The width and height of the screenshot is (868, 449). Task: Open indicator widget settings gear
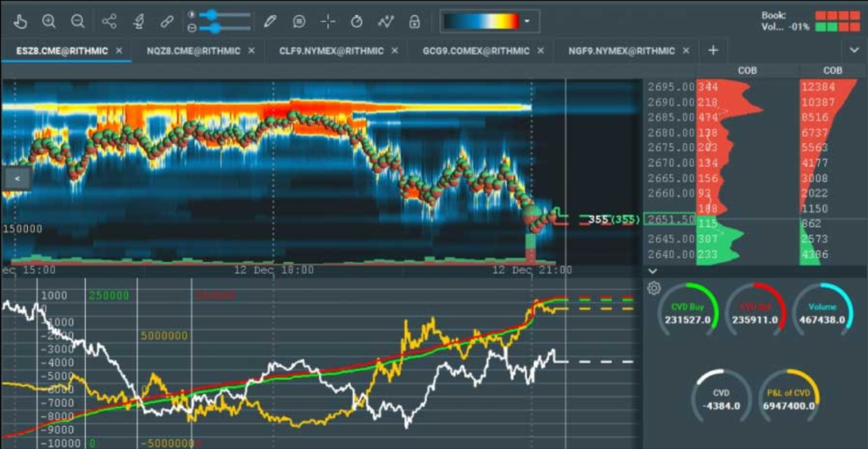coord(654,288)
